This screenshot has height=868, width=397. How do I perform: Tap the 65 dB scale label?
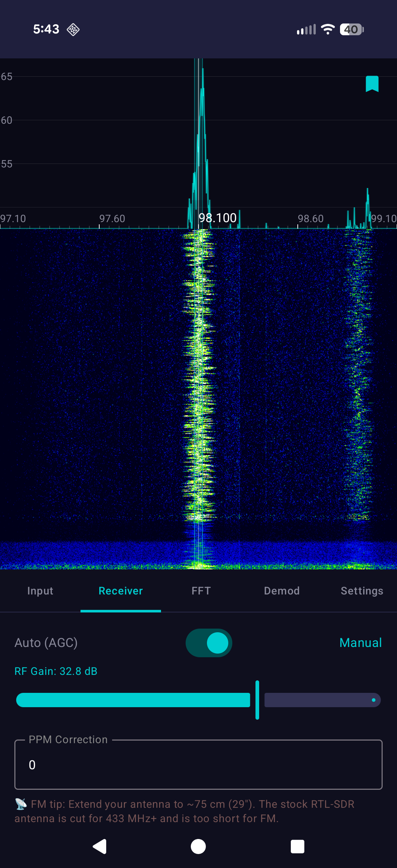(7, 76)
